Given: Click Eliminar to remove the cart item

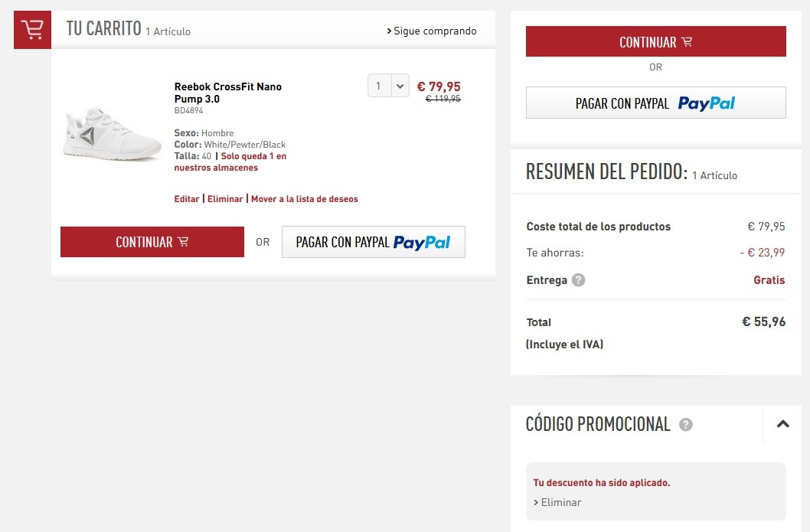Looking at the screenshot, I should [225, 199].
